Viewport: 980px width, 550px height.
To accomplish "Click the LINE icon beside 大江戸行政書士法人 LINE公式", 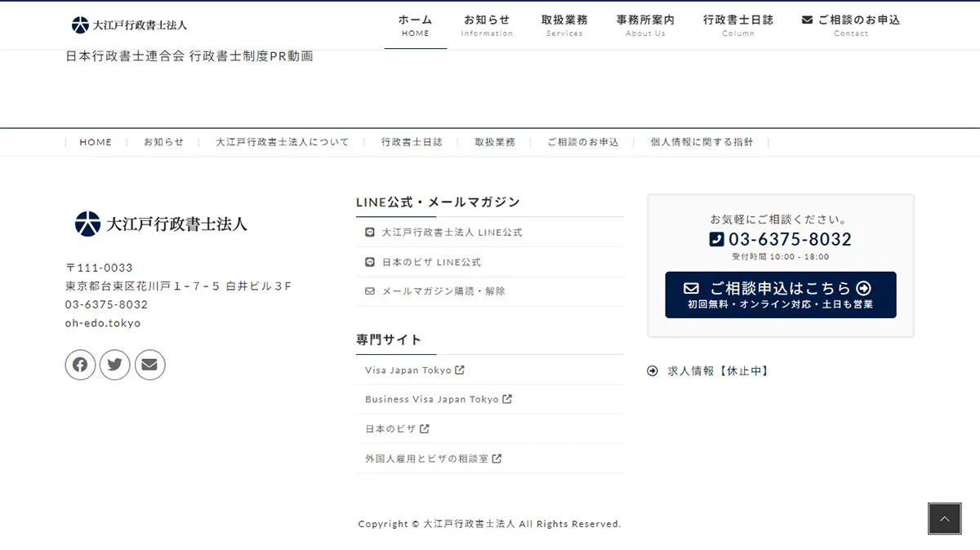I will pos(368,232).
